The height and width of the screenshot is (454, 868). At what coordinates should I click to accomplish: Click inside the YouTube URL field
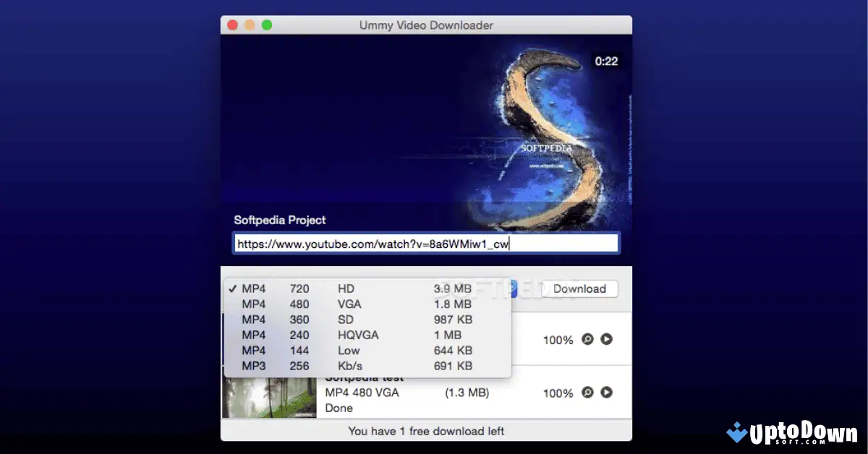(426, 243)
